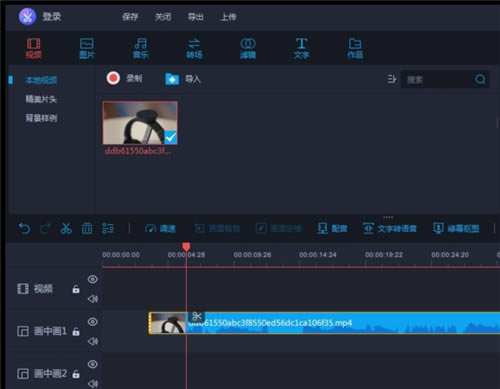
Task: Click the panel divider dots handle
Action: (388, 217)
